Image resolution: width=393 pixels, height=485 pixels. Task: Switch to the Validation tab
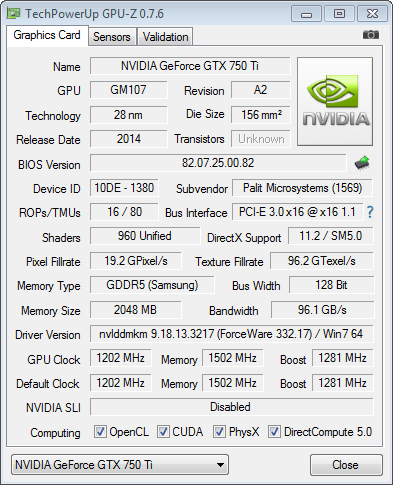click(165, 36)
